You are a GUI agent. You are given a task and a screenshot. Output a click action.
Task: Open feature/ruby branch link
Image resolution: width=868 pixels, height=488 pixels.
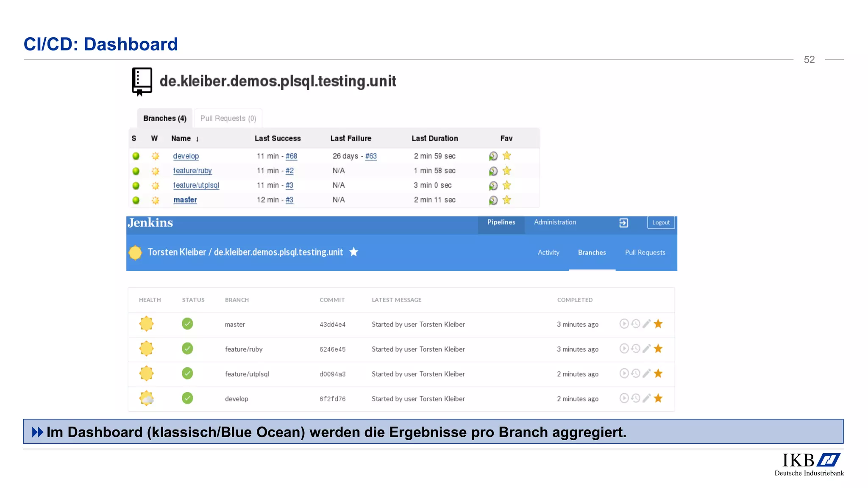coord(192,171)
